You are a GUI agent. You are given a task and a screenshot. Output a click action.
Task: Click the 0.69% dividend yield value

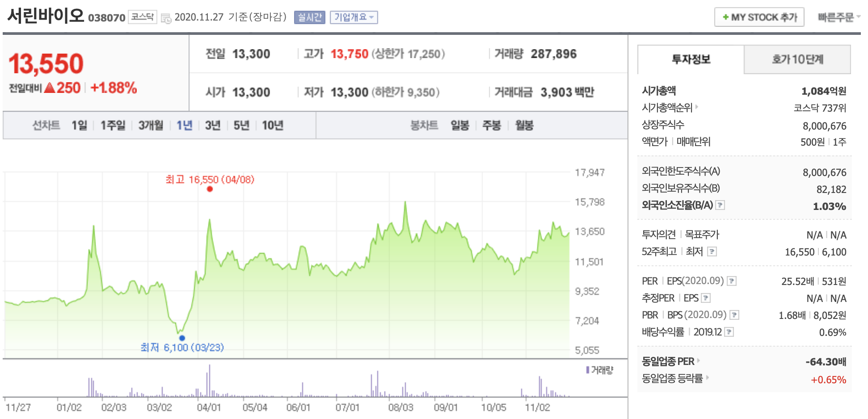coord(833,332)
